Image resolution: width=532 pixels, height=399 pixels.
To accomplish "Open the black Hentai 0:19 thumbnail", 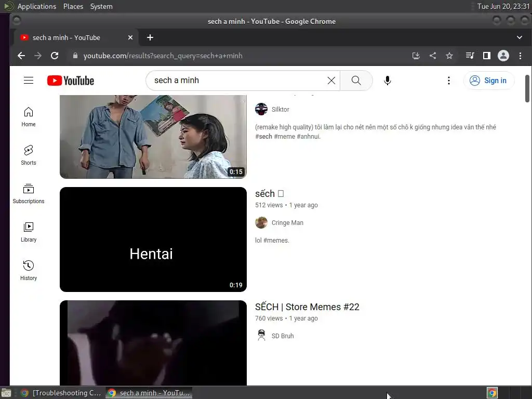I will pos(153,239).
